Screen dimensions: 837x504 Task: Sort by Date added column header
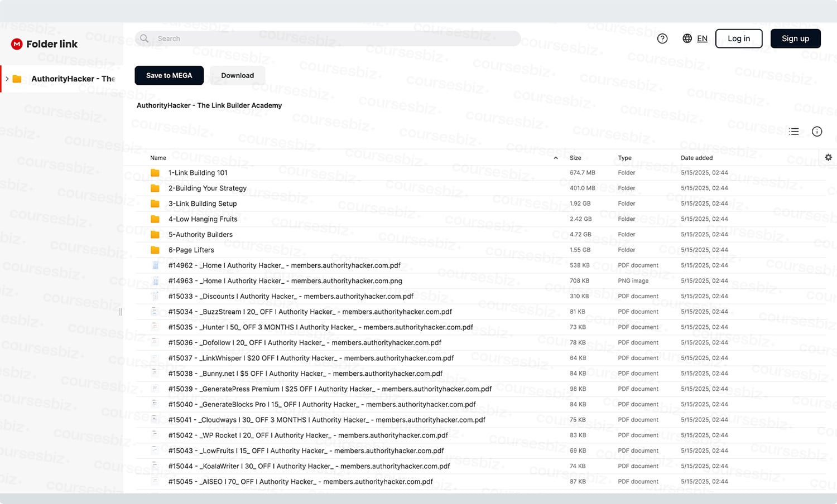tap(696, 158)
